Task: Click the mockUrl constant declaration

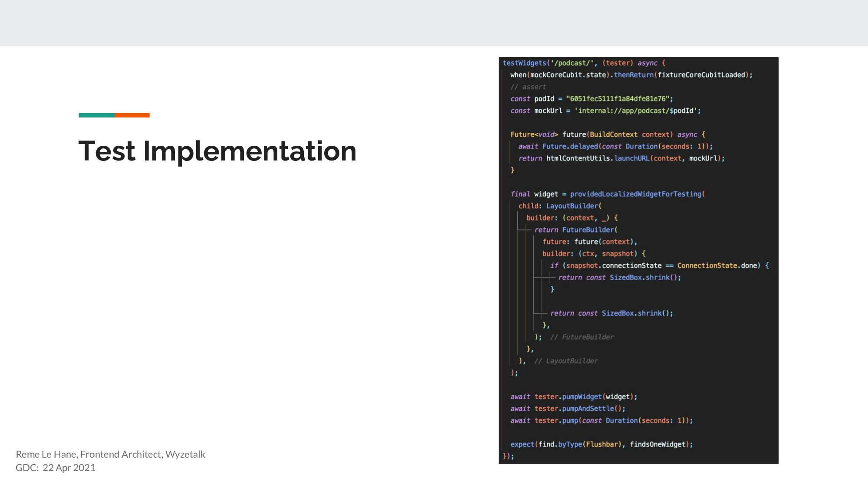Action: pyautogui.click(x=605, y=111)
